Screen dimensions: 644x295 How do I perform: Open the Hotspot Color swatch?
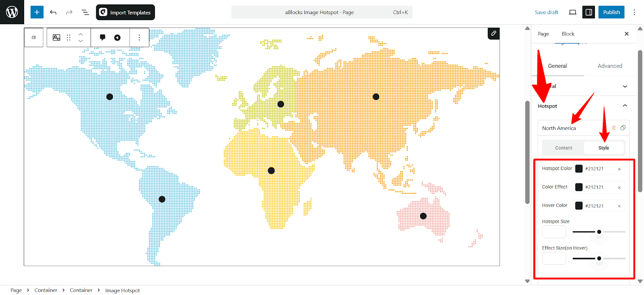pyautogui.click(x=579, y=169)
